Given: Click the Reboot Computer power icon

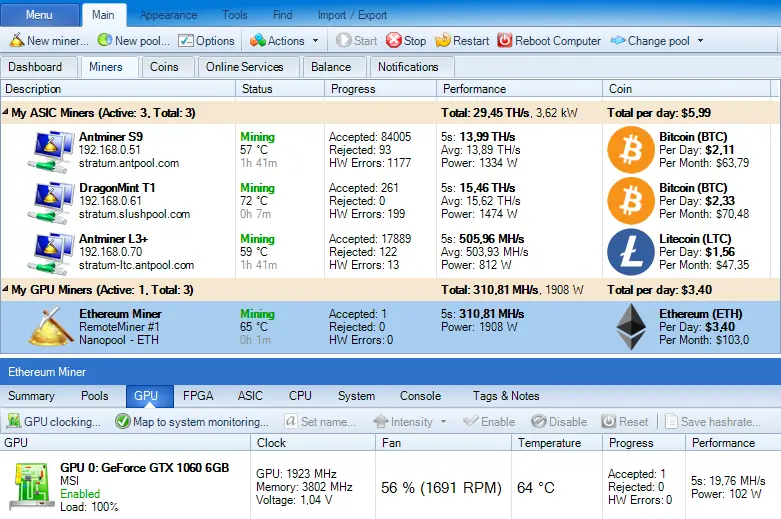Looking at the screenshot, I should click(x=505, y=41).
